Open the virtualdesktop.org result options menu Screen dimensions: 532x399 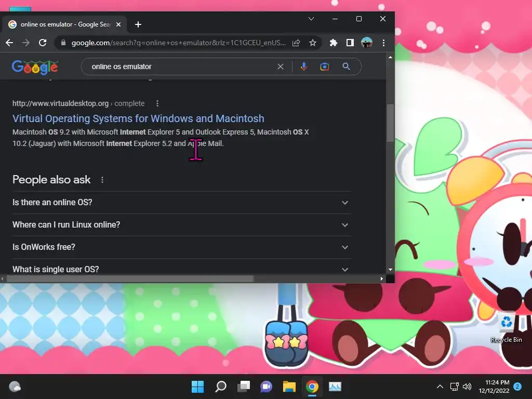coord(157,103)
